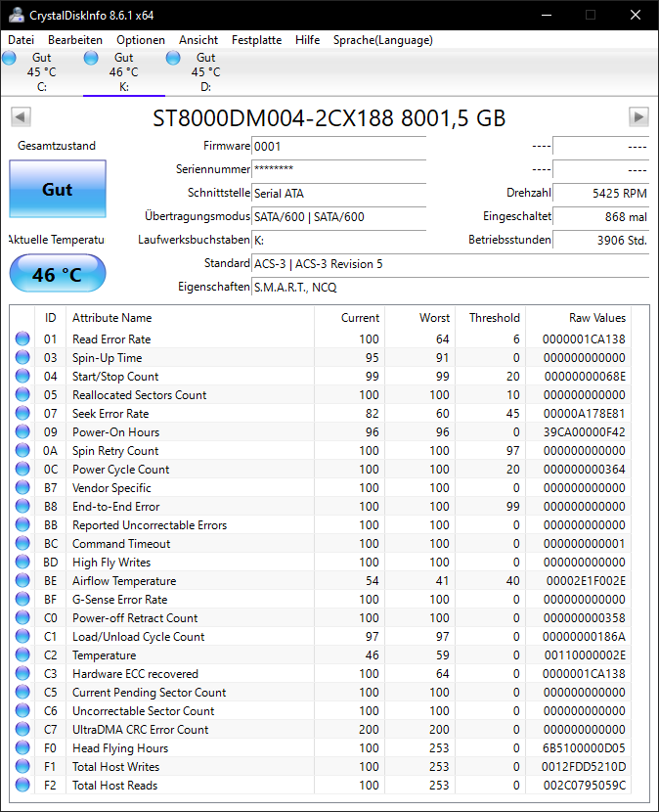Click status icon for Total Host Writes
Image resolution: width=659 pixels, height=812 pixels.
click(x=22, y=766)
